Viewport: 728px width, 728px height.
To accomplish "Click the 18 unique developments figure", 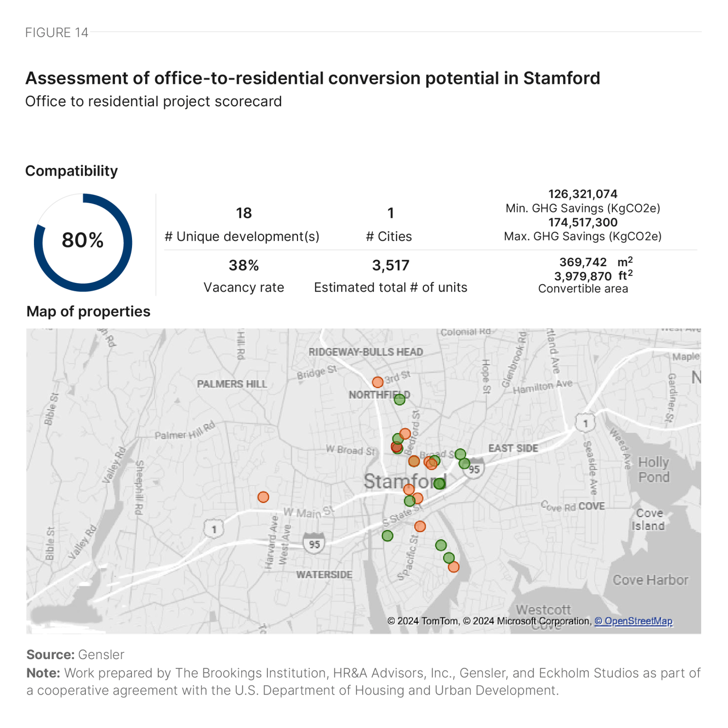I will tap(244, 213).
